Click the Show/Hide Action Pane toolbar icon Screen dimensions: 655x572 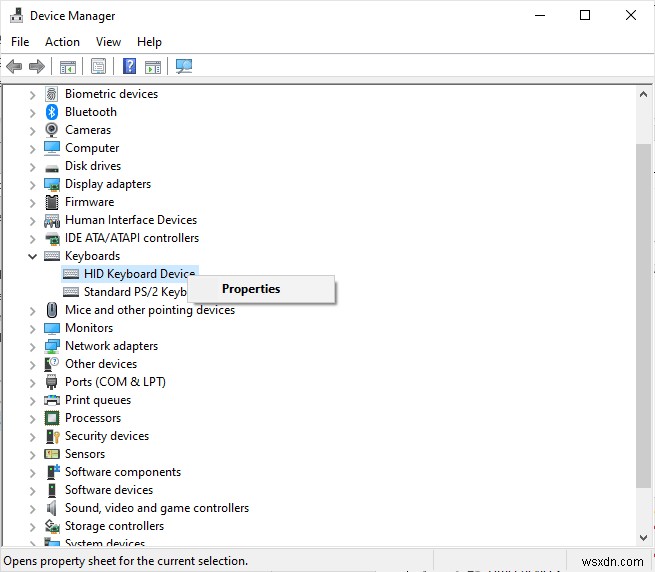click(x=153, y=66)
